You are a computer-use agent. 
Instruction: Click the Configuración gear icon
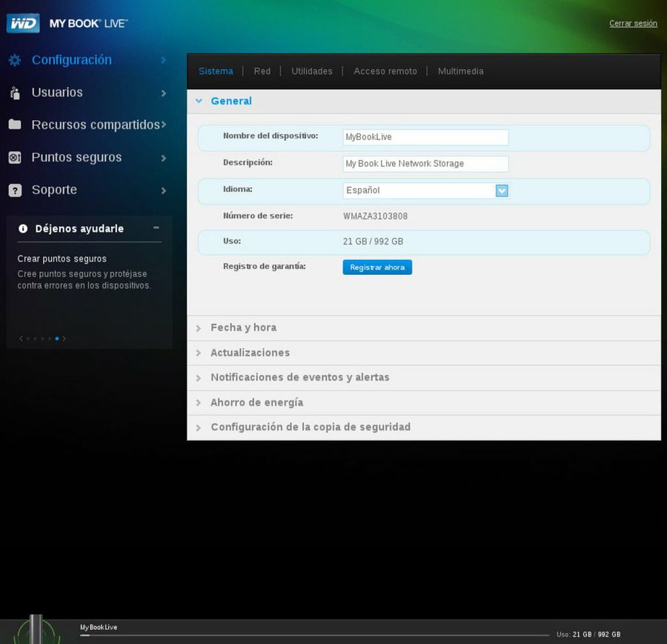click(x=15, y=60)
